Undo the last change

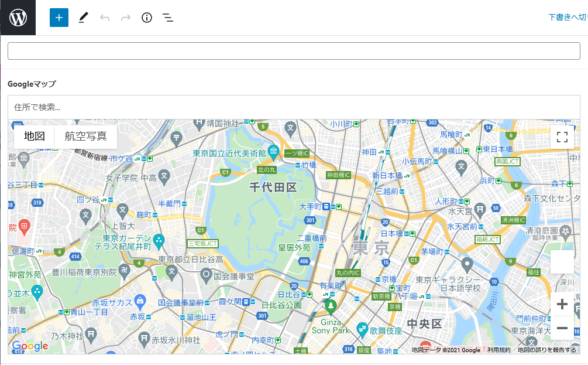click(105, 18)
